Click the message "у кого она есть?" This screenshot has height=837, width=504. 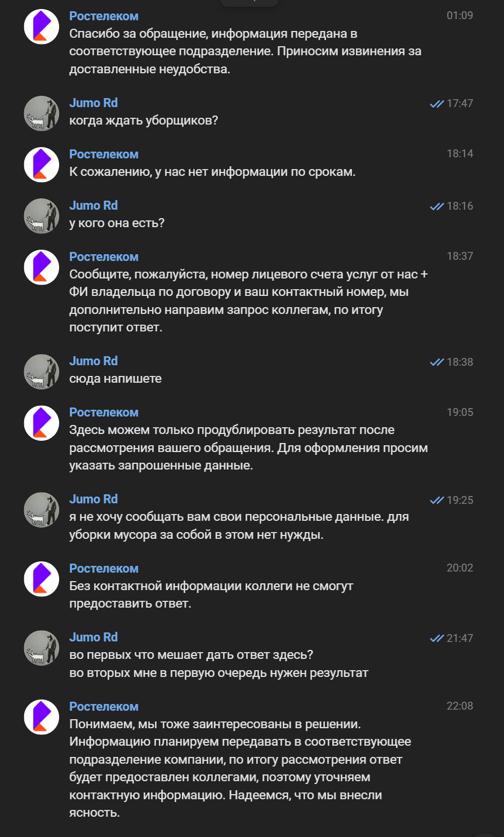pyautogui.click(x=117, y=223)
